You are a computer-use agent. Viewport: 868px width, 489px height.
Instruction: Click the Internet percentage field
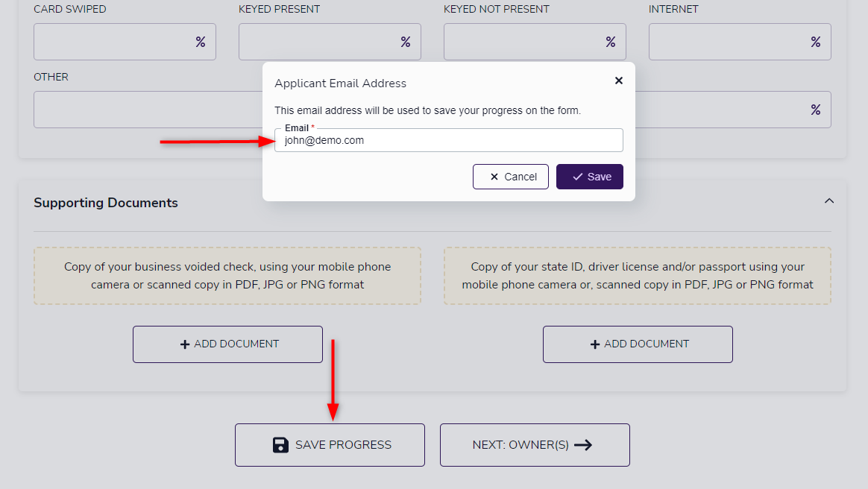click(x=740, y=42)
